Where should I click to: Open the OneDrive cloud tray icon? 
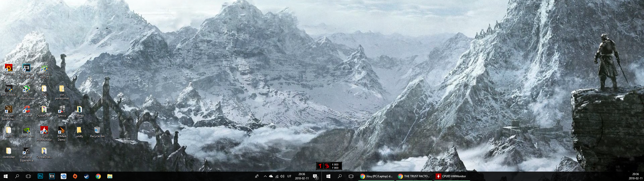[x=271, y=176]
